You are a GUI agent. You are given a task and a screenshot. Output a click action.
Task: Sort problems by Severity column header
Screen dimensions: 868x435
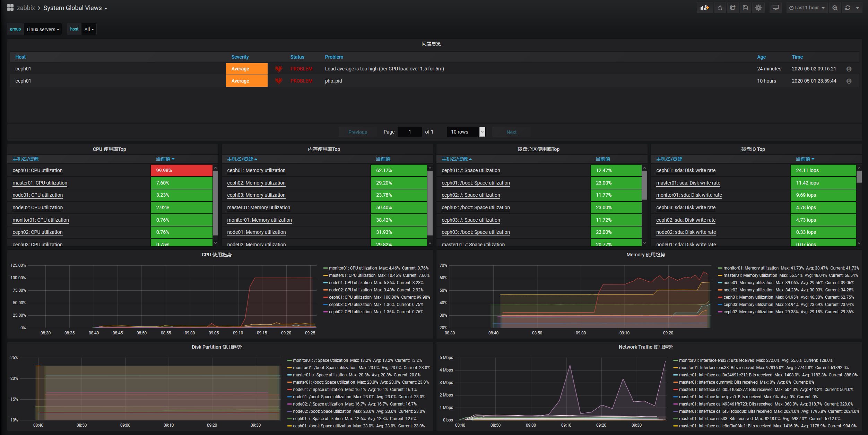coord(240,57)
